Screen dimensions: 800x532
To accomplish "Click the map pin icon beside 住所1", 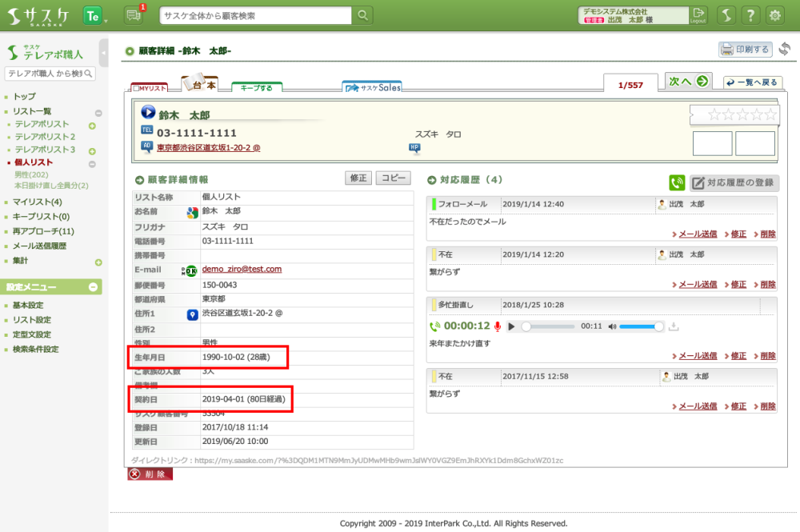I will point(192,314).
